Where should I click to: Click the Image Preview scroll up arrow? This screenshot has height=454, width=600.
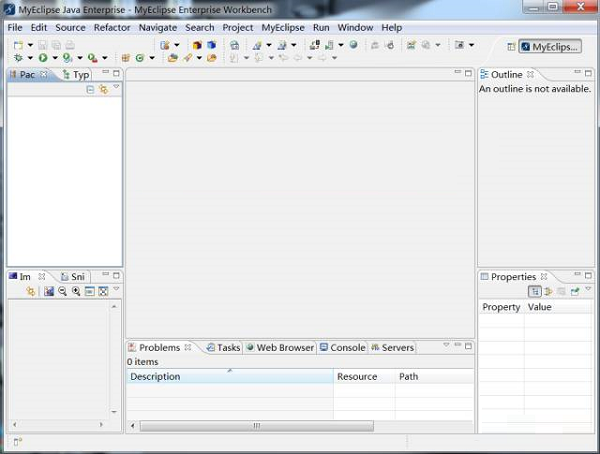click(x=114, y=307)
